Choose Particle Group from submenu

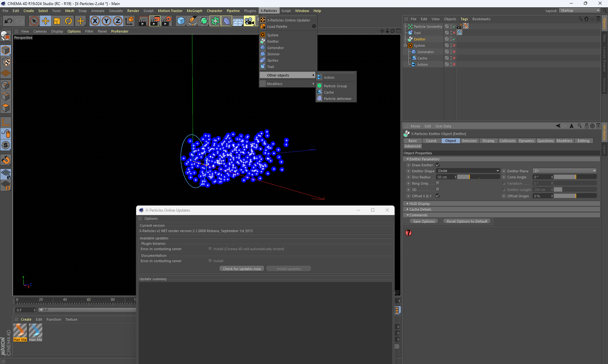click(335, 86)
